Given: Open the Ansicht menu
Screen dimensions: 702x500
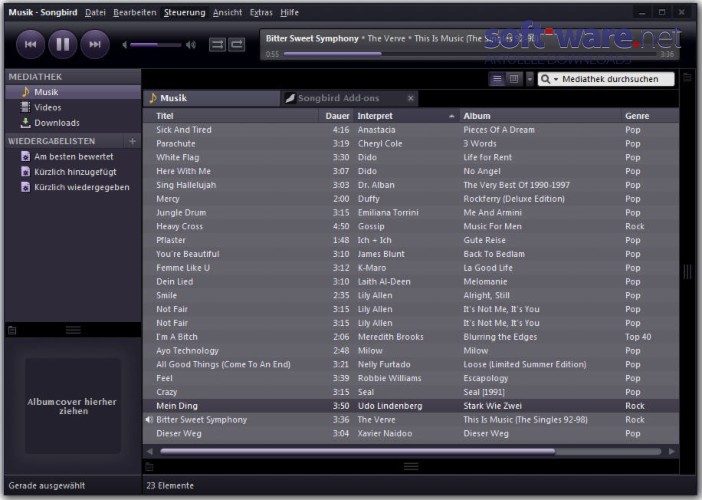Looking at the screenshot, I should click(227, 13).
